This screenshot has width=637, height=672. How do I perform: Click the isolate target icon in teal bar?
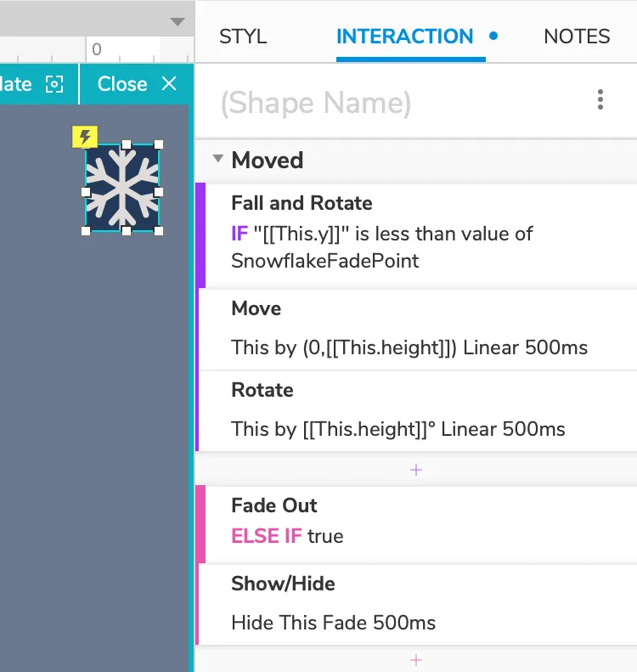pyautogui.click(x=54, y=84)
